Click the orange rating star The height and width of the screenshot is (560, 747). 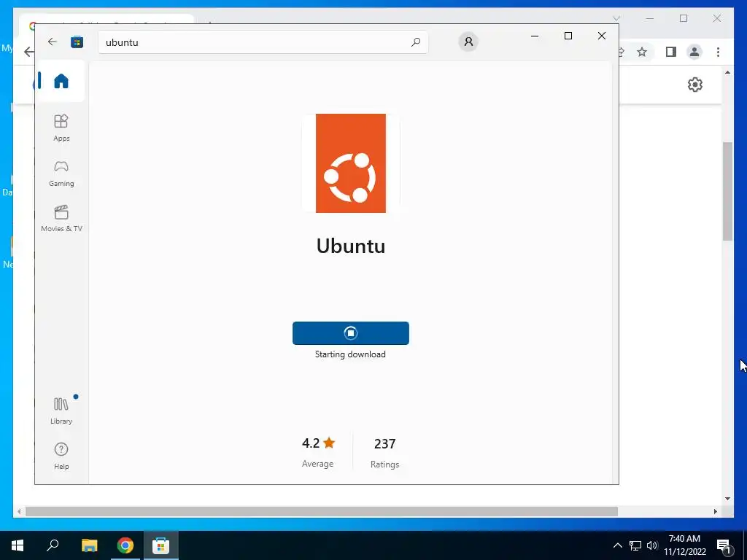pyautogui.click(x=329, y=443)
